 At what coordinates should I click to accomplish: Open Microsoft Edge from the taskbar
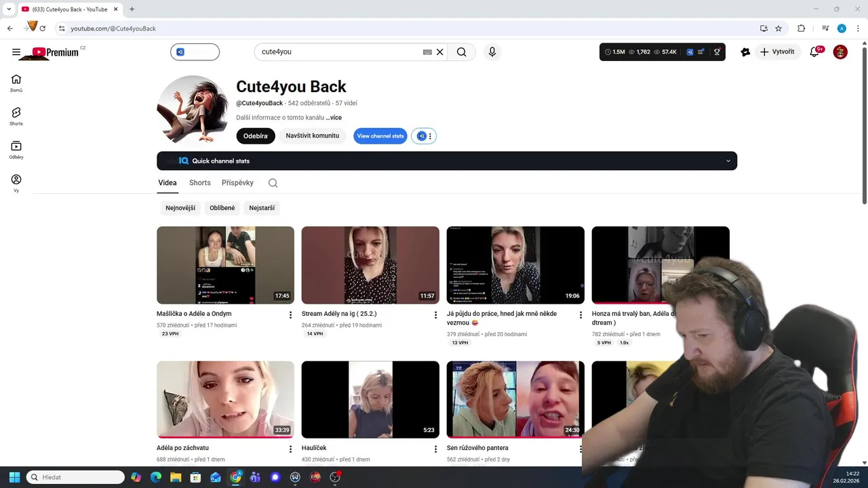[155, 477]
